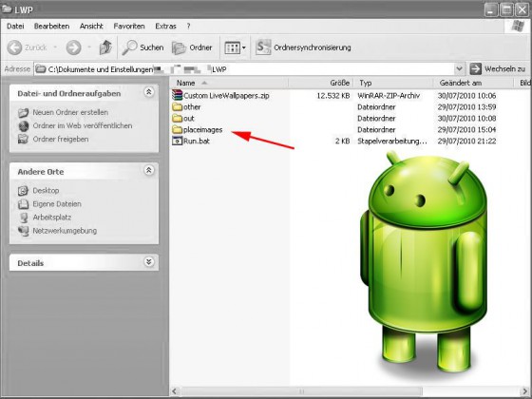
Task: Open Eigene Dateien link
Action: tap(57, 204)
